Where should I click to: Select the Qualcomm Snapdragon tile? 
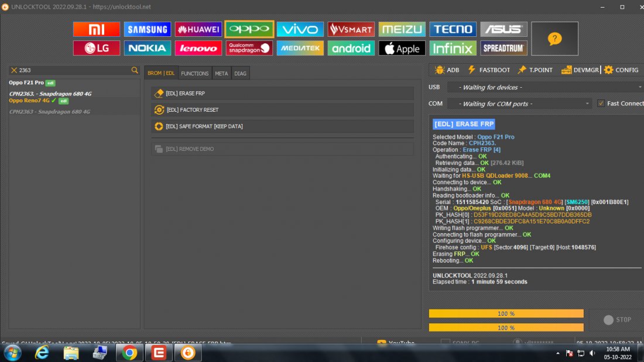249,48
